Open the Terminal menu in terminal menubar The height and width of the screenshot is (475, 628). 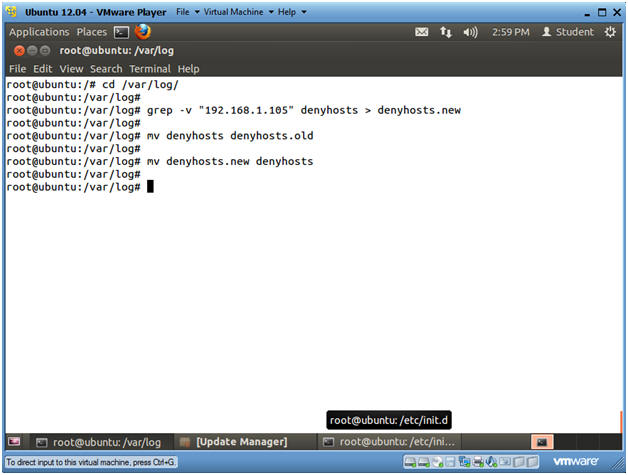pos(150,69)
